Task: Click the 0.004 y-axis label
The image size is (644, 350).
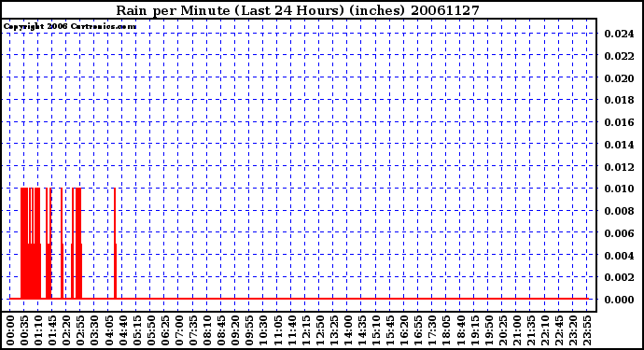Action: click(619, 255)
